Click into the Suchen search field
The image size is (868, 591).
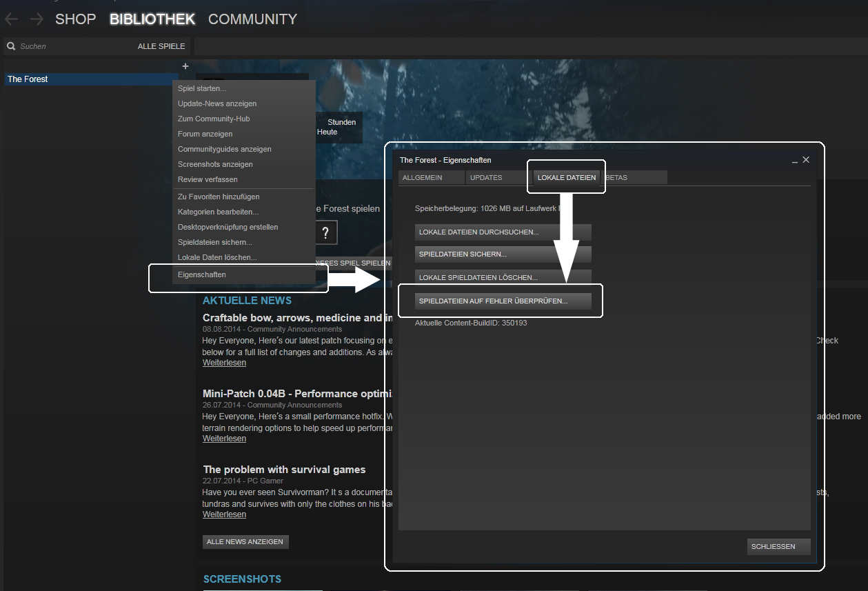69,46
